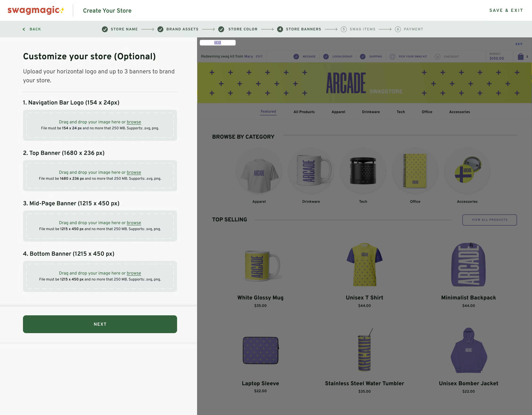This screenshot has width=532, height=415.
Task: Switch to the All Products tab
Action: [x=304, y=112]
